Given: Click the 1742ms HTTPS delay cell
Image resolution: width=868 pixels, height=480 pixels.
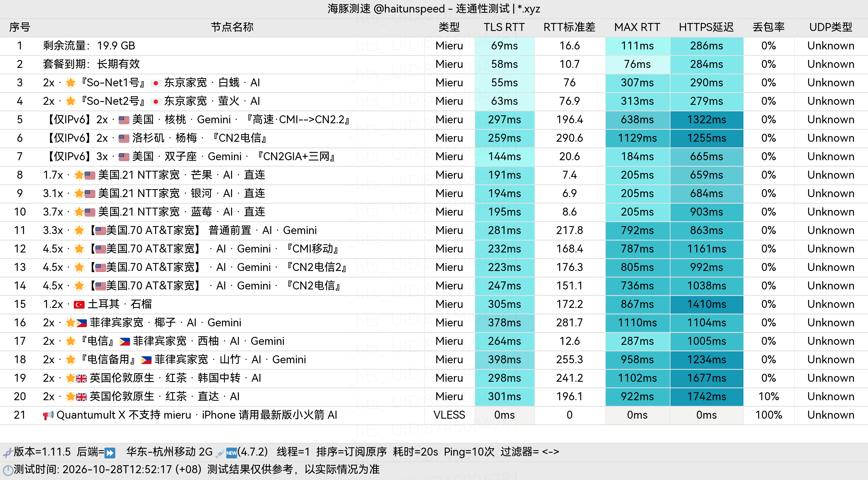Looking at the screenshot, I should [x=706, y=397].
